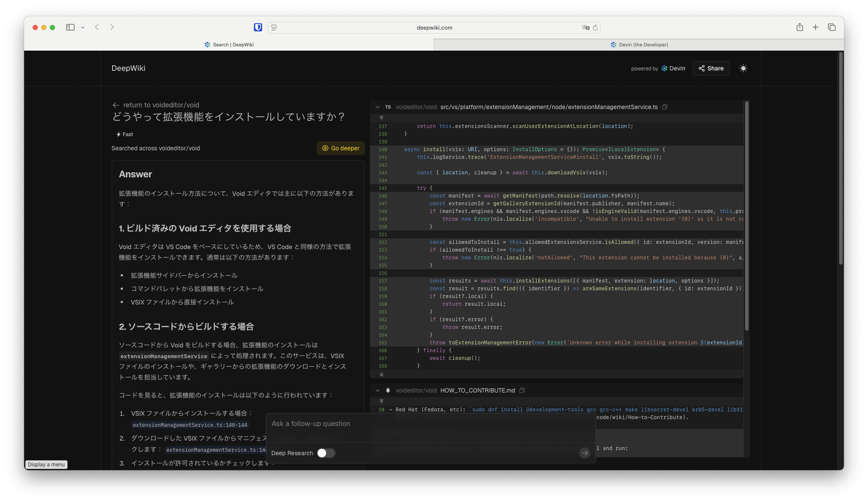Collapse the extensionManagementService.ts code panel
Viewport: 868px width, 502px height.
(378, 107)
